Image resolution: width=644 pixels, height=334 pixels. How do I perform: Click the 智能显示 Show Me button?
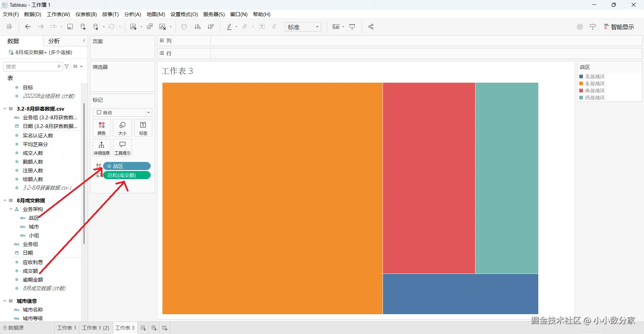click(x=619, y=27)
